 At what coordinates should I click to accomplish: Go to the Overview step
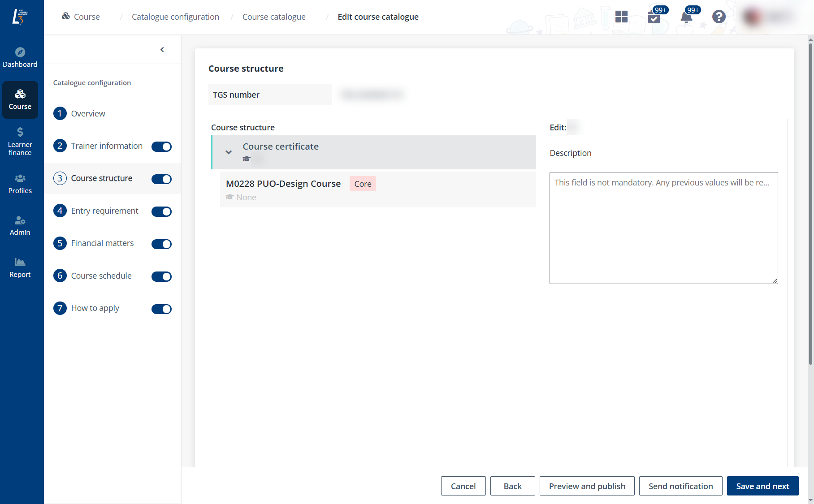pos(88,114)
